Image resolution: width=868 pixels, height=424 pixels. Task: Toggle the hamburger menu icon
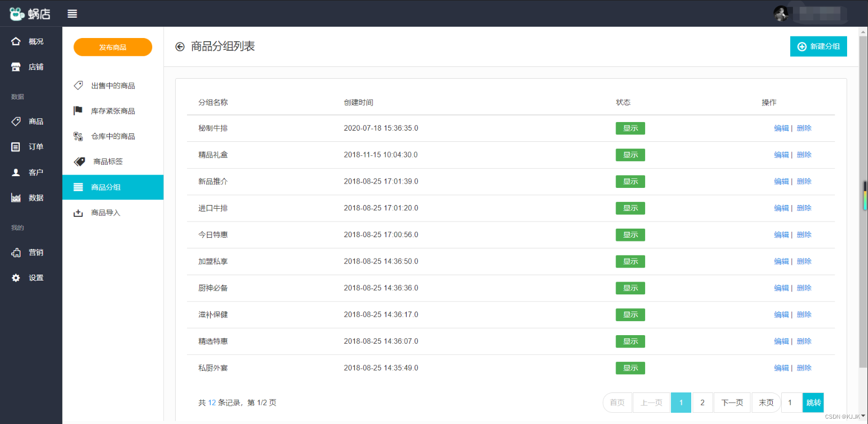click(72, 14)
